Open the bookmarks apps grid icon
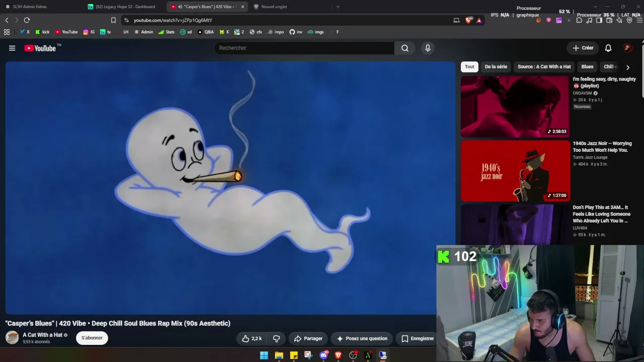This screenshot has height=362, width=644. pos(7,32)
